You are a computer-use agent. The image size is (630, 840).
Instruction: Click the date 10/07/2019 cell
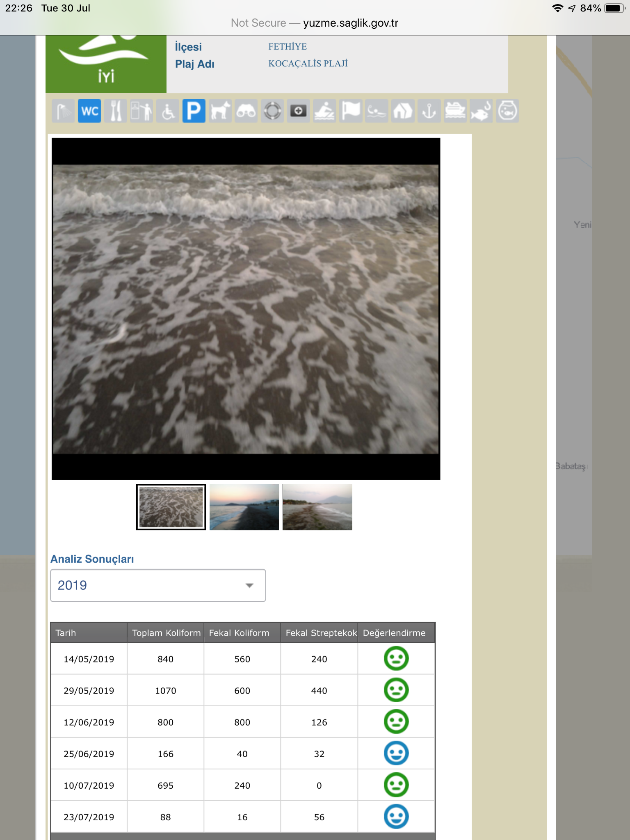tap(89, 785)
